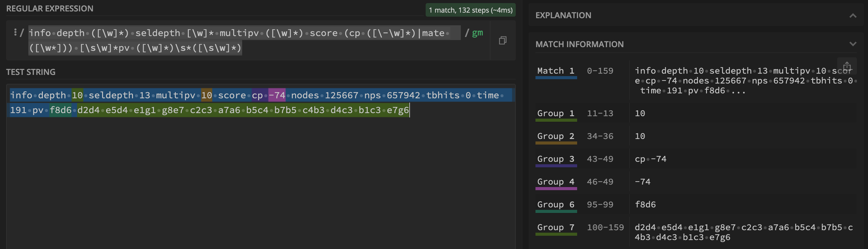The image size is (868, 249).
Task: Click inside the regular expression field
Action: point(236,40)
